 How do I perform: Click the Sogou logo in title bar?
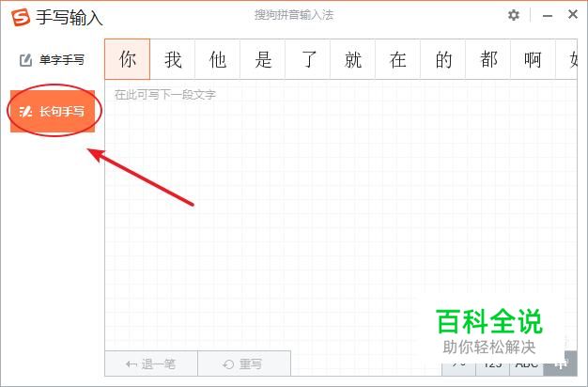coord(21,17)
